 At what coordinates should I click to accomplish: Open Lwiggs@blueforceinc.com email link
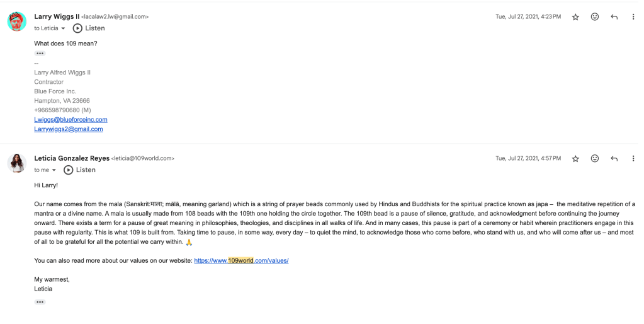click(x=71, y=120)
